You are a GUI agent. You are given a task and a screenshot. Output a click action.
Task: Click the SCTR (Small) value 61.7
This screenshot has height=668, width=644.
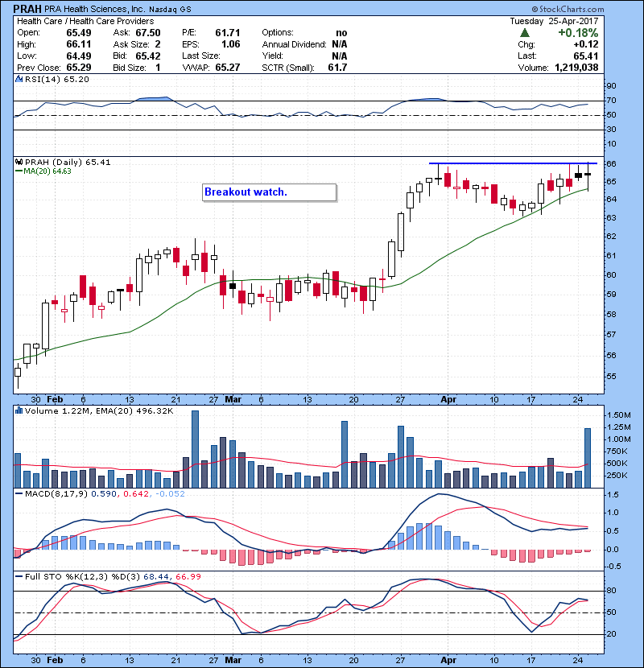pos(337,68)
